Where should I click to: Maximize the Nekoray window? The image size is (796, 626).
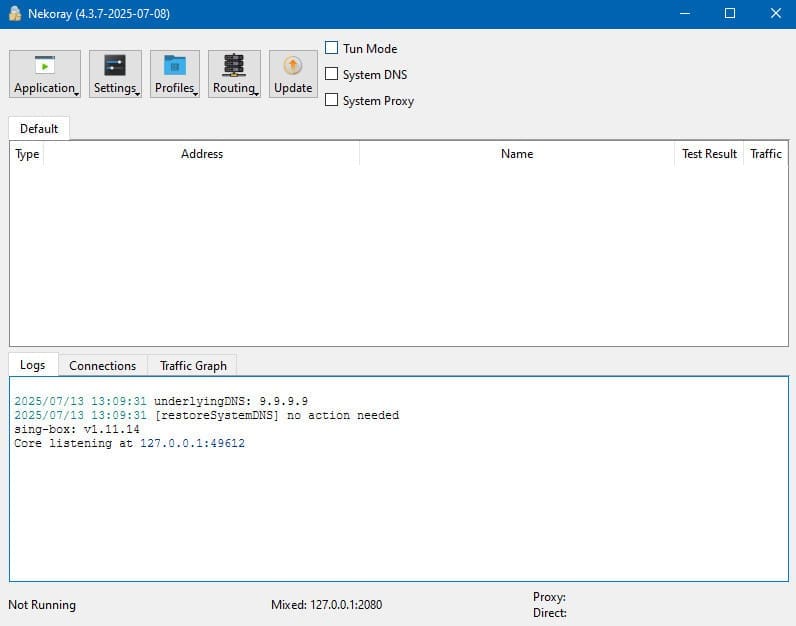click(x=729, y=14)
